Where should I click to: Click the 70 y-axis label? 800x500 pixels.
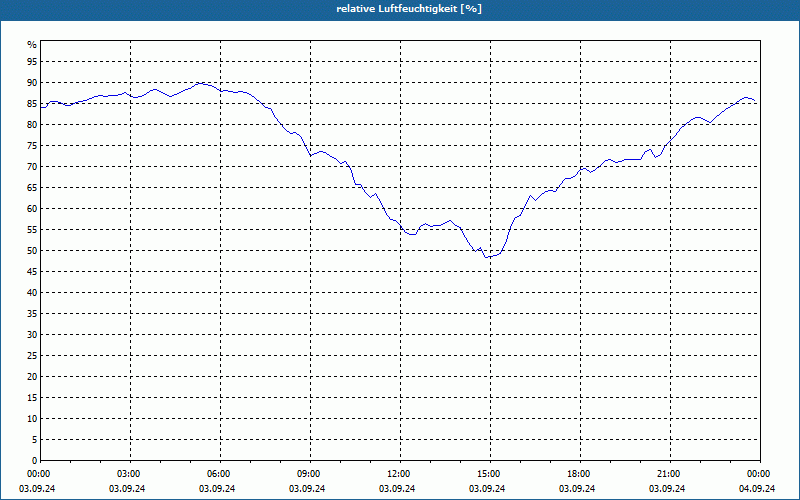point(32,166)
